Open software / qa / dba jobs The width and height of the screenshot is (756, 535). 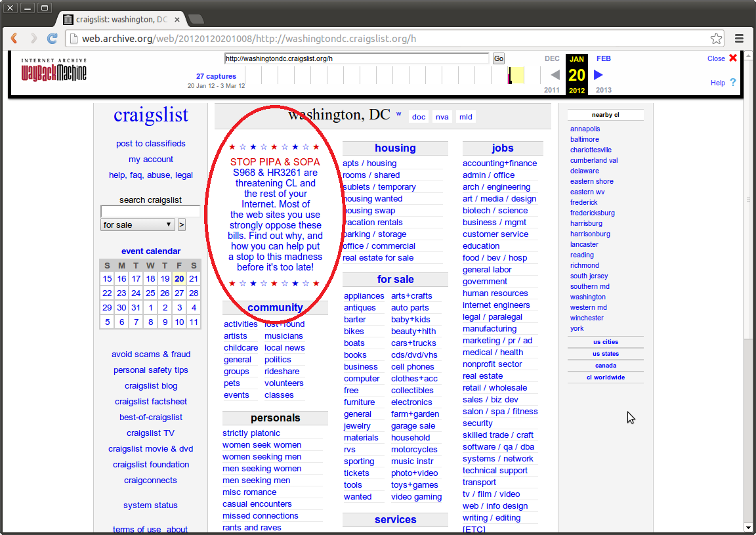click(x=498, y=447)
